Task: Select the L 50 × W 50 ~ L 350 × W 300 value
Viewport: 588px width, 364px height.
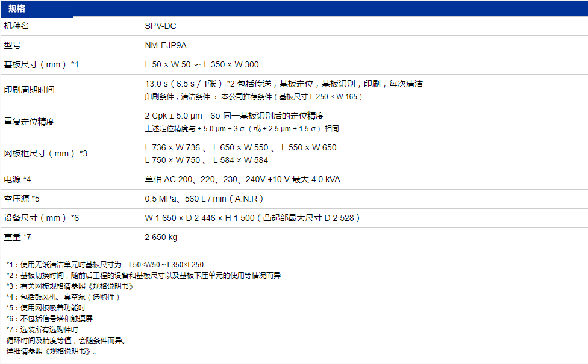Action: tap(202, 64)
